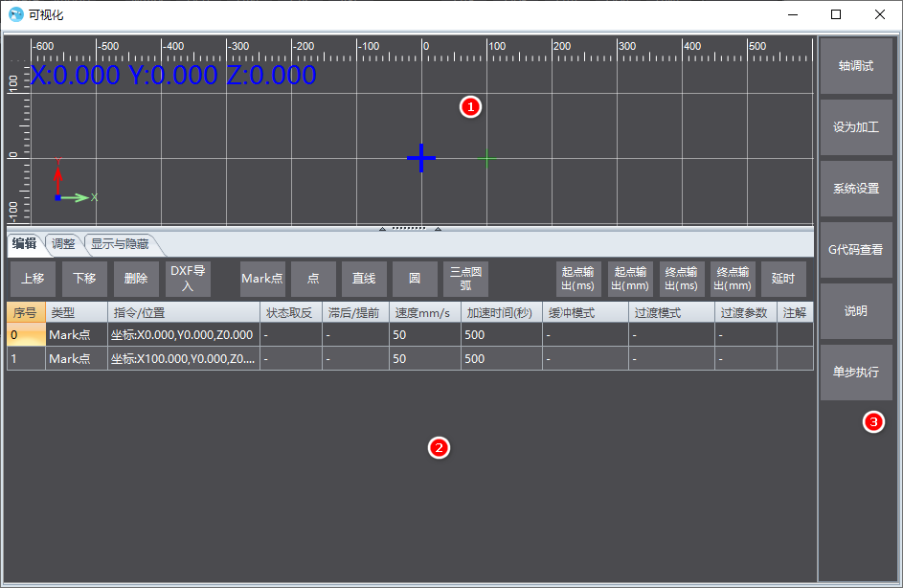903x588 pixels.
Task: Add a 延时 delay instruction
Action: (783, 279)
